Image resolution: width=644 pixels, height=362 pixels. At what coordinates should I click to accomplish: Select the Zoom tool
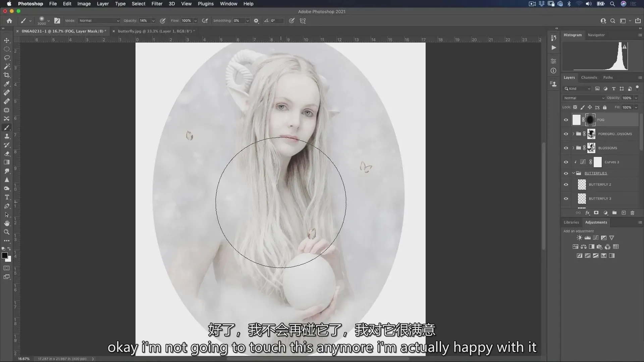(7, 232)
